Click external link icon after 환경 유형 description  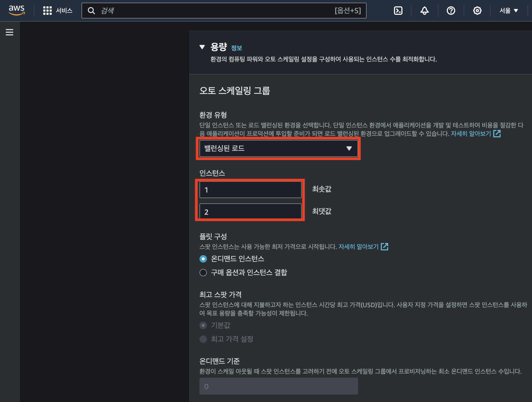(497, 134)
